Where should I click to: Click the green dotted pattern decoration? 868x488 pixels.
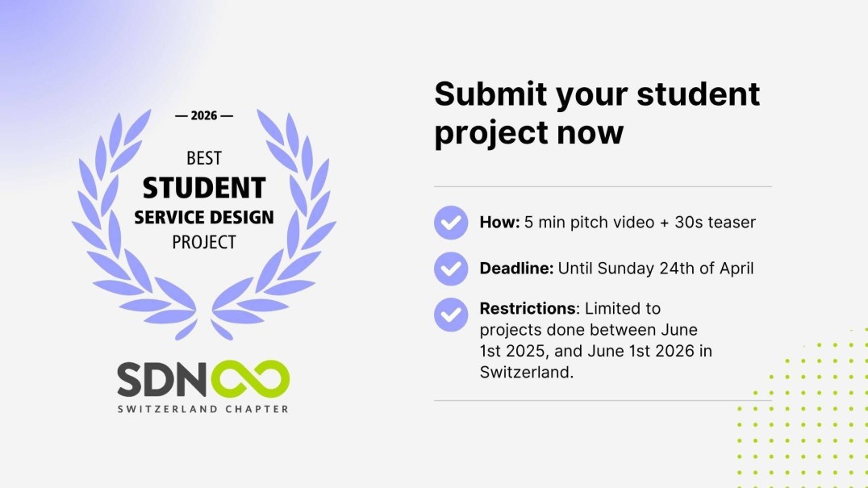coord(807,411)
